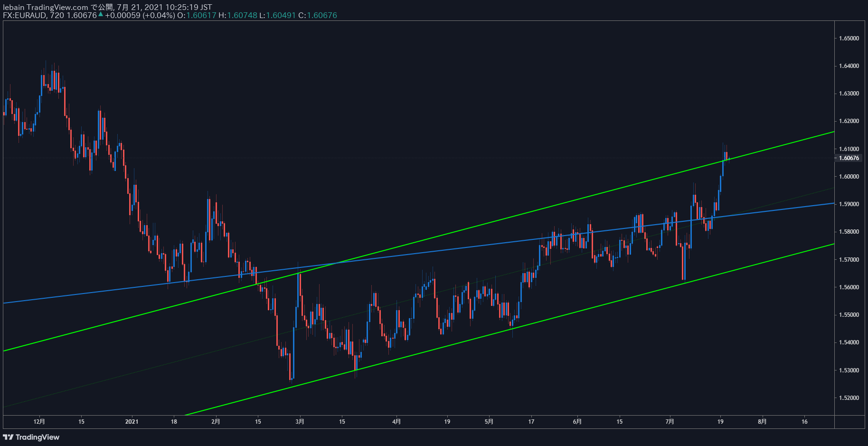This screenshot has width=868, height=446.
Task: Click the 6月 date label
Action: click(577, 421)
